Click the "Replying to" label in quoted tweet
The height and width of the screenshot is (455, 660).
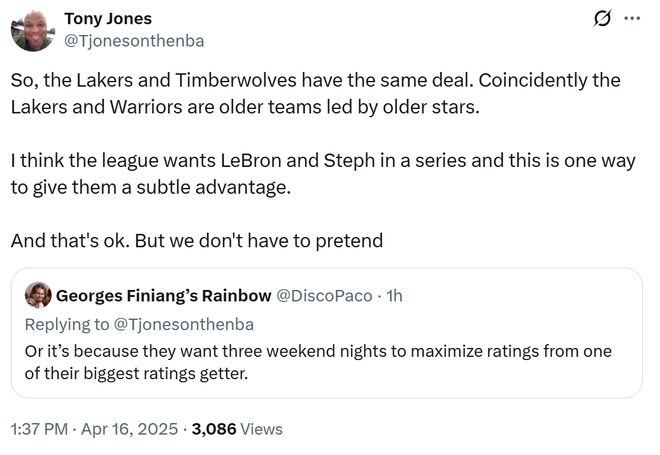pyautogui.click(x=67, y=325)
